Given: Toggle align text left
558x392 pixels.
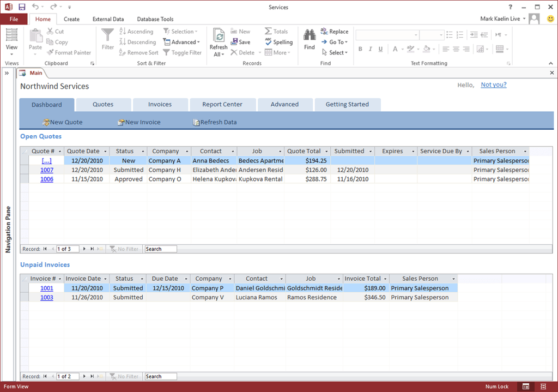Looking at the screenshot, I should point(446,49).
